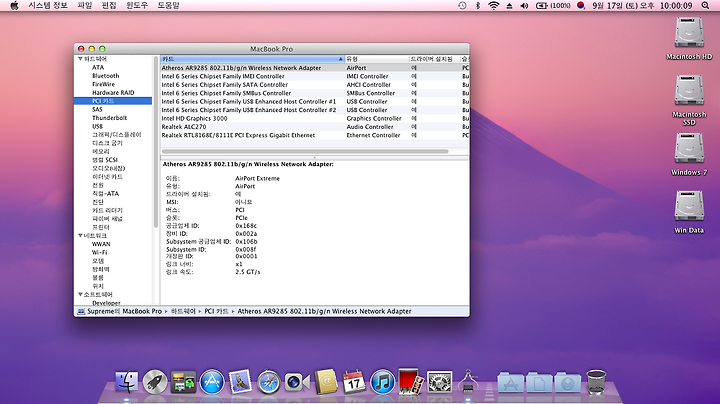Collapse the 네트워크 section triangle
The height and width of the screenshot is (404, 720).
click(x=80, y=236)
